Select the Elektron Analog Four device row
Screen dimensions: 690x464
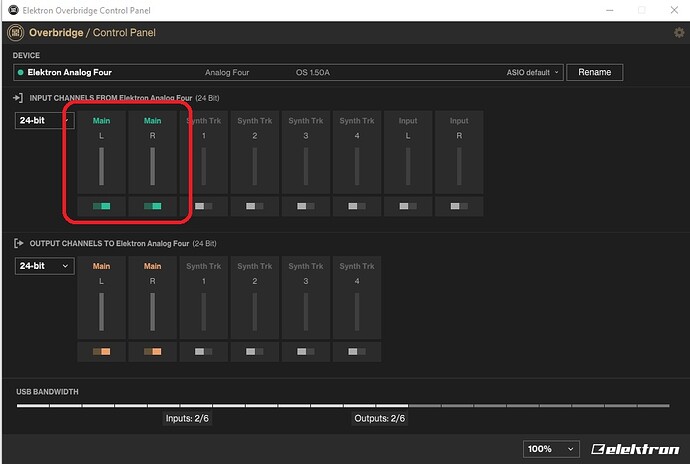[288, 72]
